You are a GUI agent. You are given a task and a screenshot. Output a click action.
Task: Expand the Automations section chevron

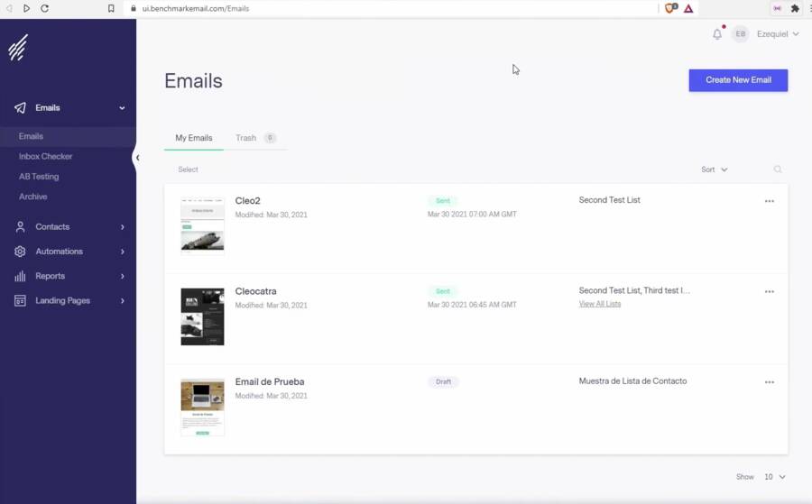click(123, 252)
